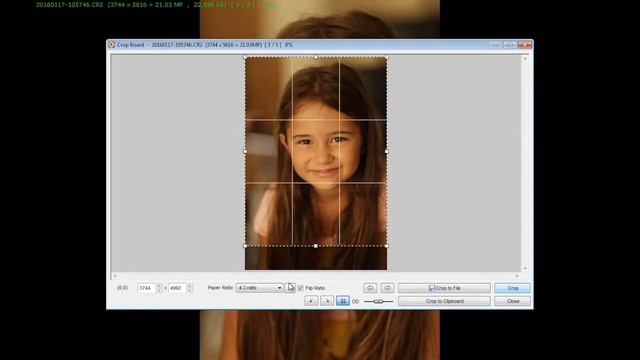Viewport: 640px width, 360px height.
Task: Adjust the OD opacity slider
Action: (x=378, y=301)
